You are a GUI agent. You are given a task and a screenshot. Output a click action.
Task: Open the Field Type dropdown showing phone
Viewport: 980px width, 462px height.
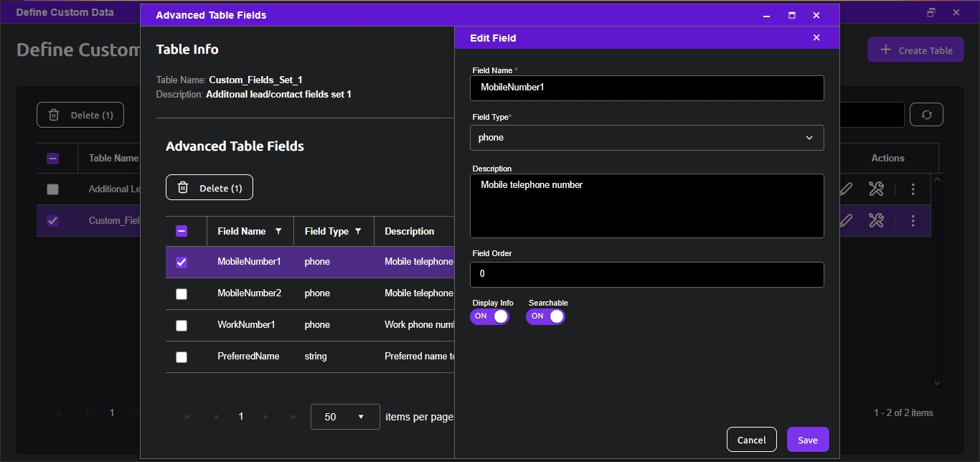click(x=646, y=138)
